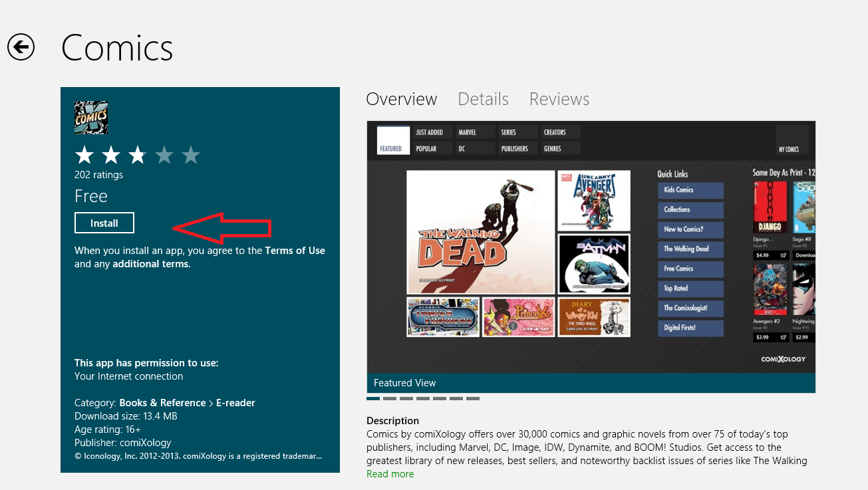Switch to the Reviews tab

[x=559, y=99]
